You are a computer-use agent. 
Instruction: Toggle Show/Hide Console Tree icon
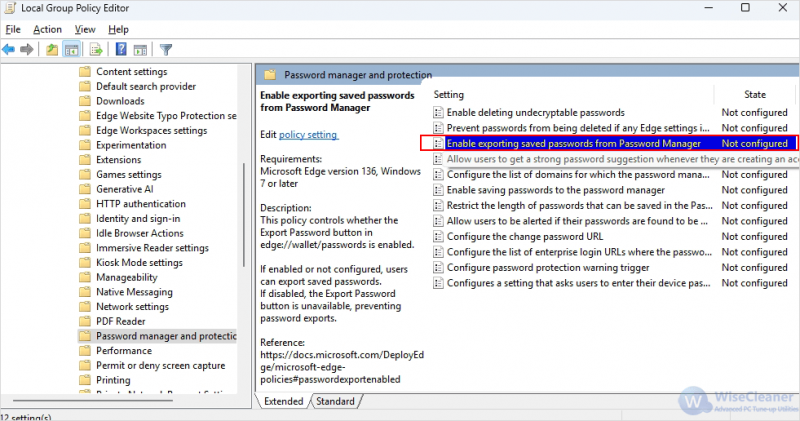coord(71,49)
